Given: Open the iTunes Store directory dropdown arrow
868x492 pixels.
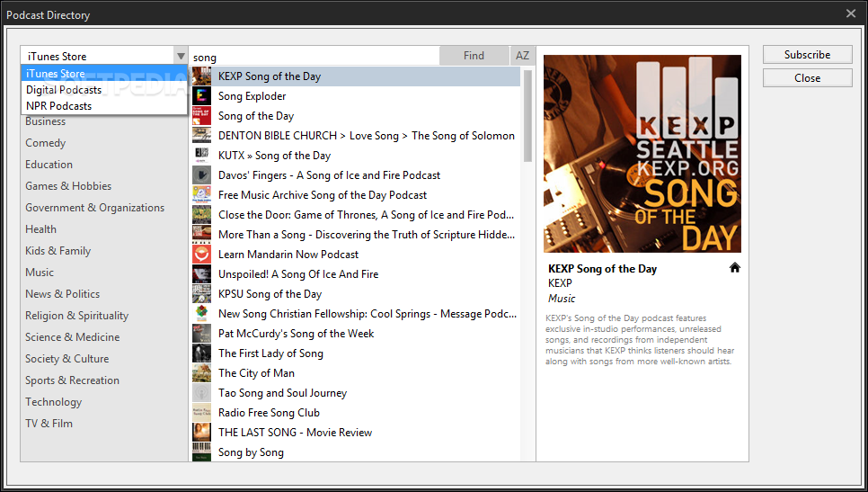Looking at the screenshot, I should [181, 56].
